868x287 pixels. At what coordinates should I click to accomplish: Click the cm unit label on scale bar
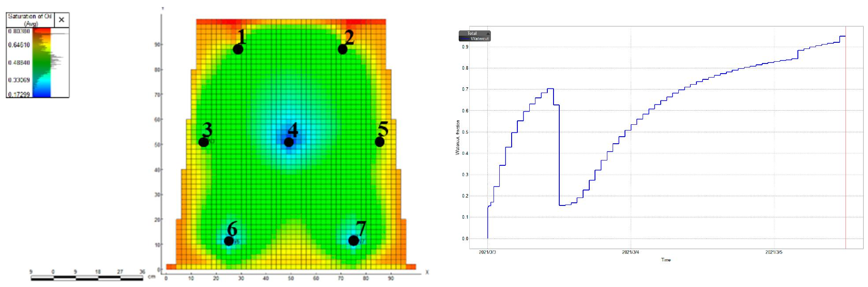[x=152, y=276]
